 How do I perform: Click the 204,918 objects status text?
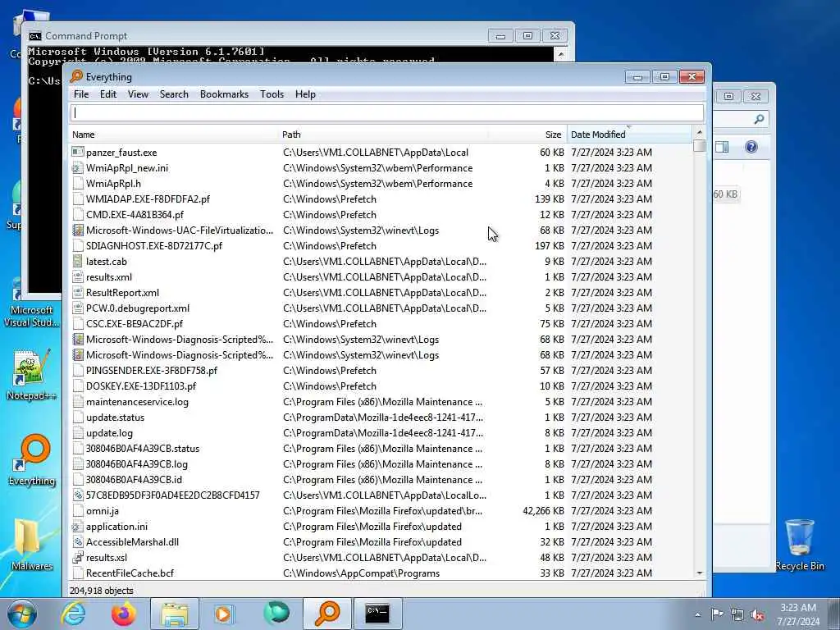tap(101, 591)
